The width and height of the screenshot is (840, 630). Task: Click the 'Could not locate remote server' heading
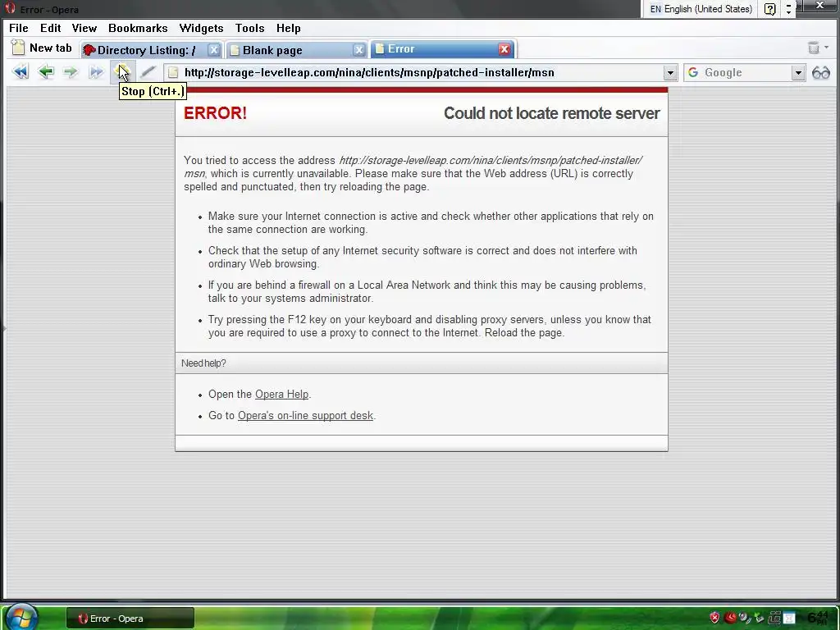pos(552,113)
